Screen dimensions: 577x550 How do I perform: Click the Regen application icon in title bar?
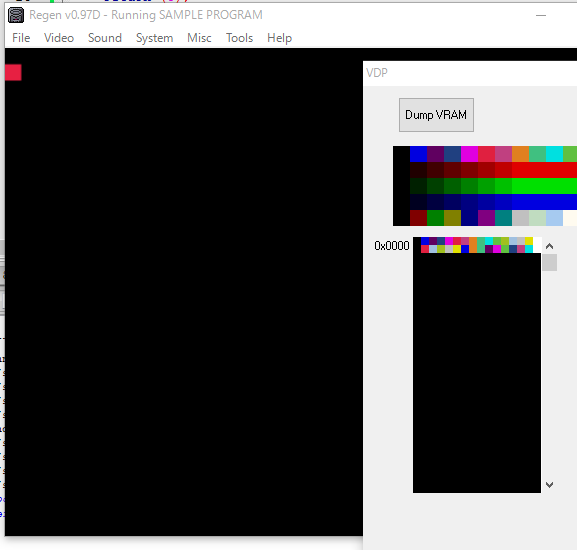(16, 15)
